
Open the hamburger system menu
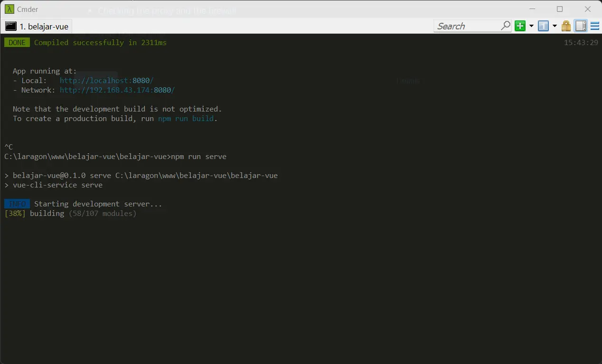point(594,26)
